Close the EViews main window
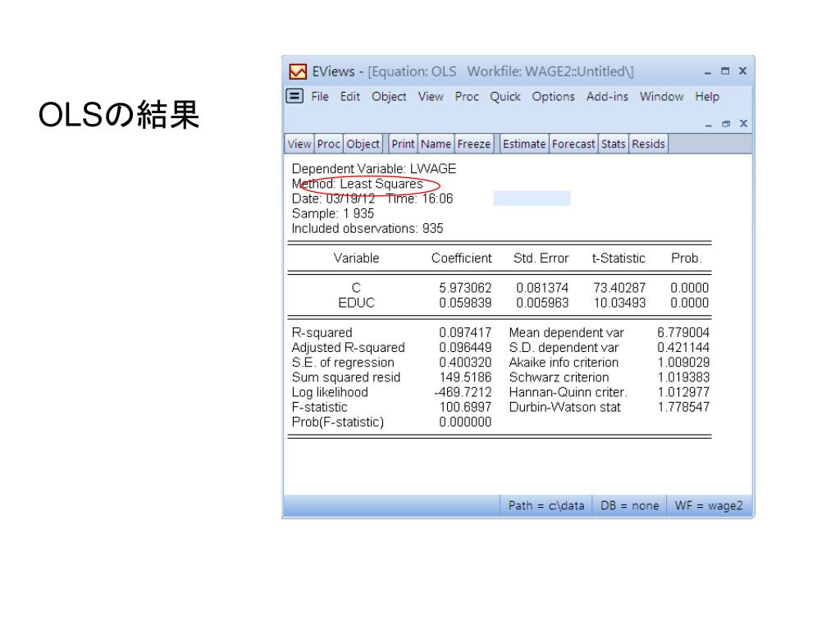840x630 pixels. 742,71
